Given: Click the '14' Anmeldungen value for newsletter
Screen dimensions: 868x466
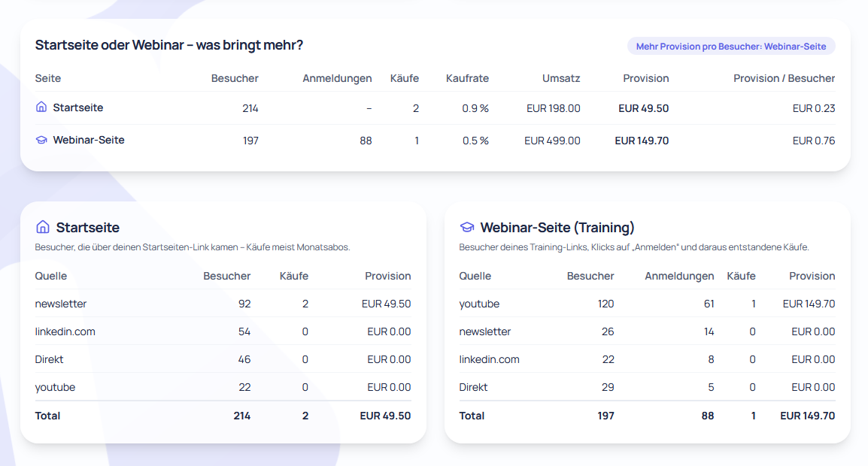Looking at the screenshot, I should point(709,331).
